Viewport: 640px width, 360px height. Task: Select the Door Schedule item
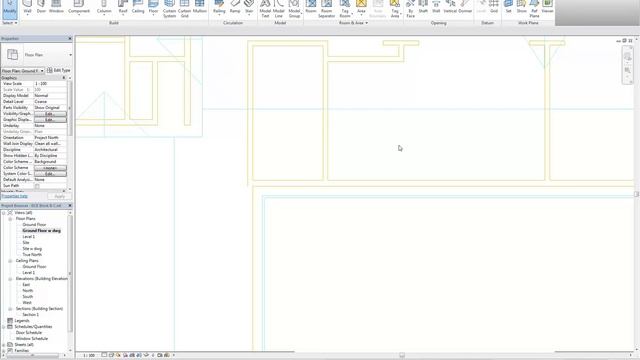[x=29, y=333]
